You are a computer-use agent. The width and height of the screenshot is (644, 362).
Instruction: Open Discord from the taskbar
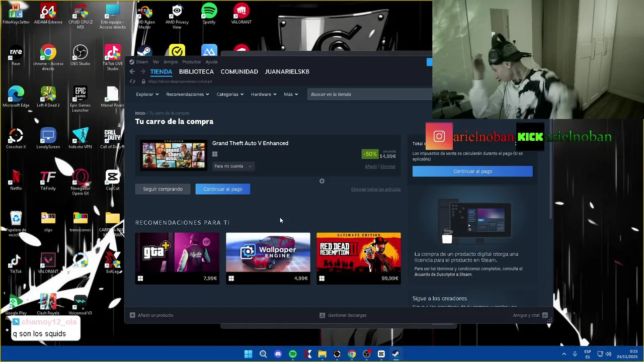point(278,354)
